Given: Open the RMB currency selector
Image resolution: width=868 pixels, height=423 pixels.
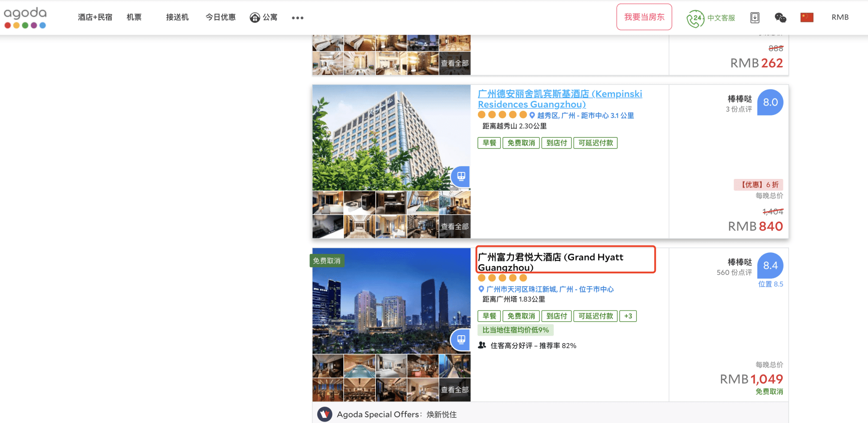Looking at the screenshot, I should tap(840, 17).
